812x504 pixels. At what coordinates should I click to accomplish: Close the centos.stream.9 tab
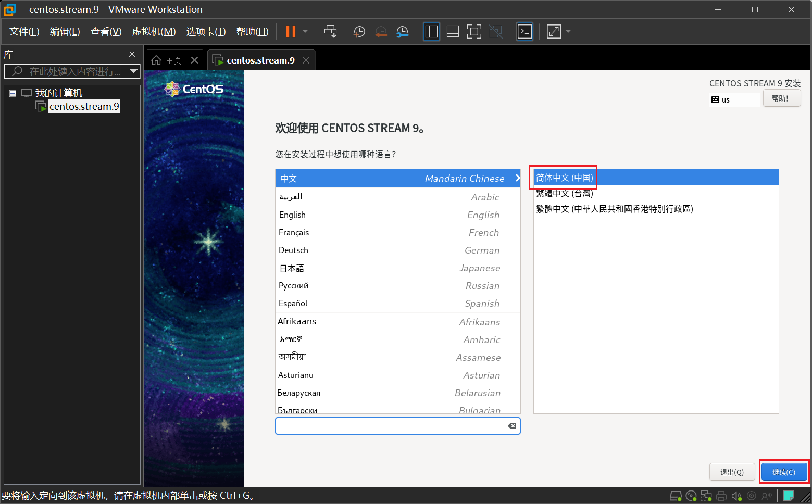click(x=306, y=60)
